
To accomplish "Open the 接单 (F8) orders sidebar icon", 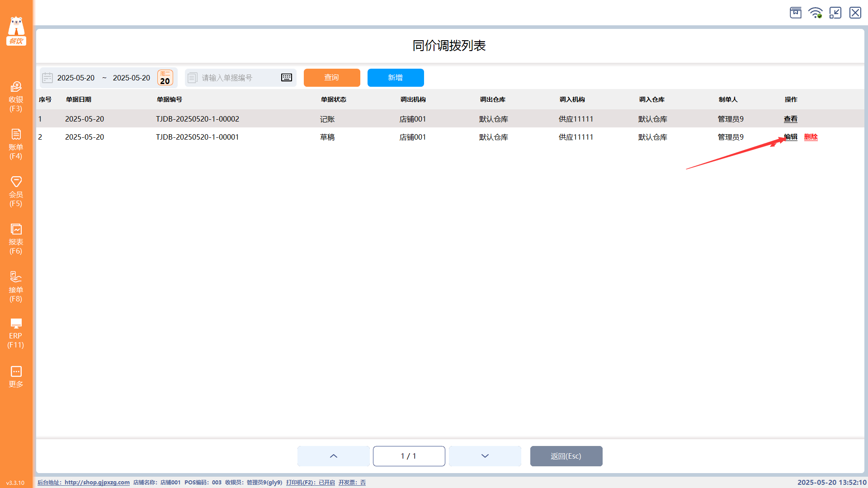I will pyautogui.click(x=16, y=286).
